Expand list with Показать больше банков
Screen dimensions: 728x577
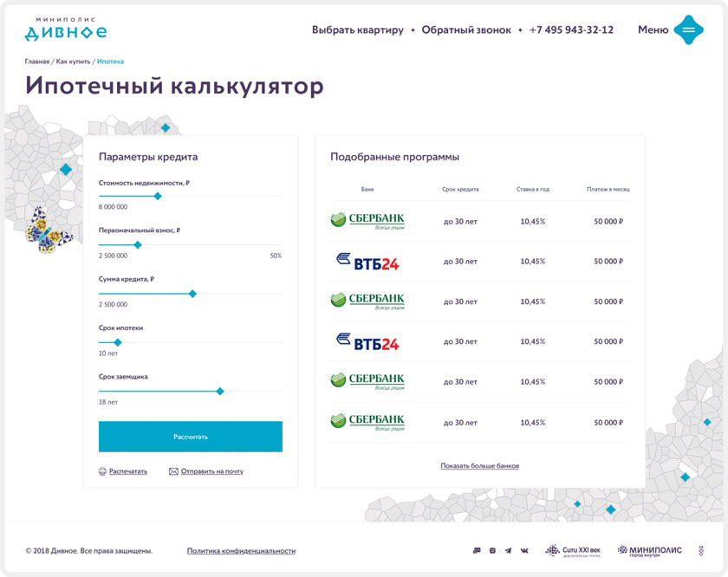click(x=479, y=465)
